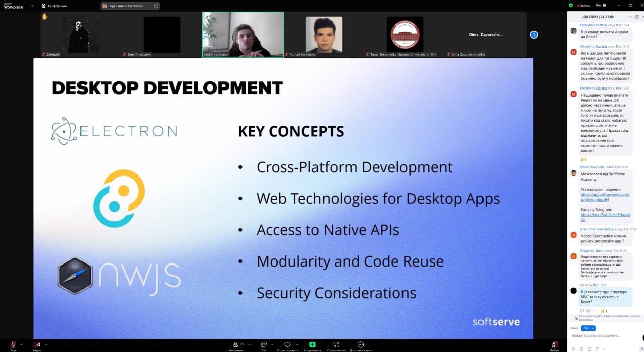This screenshot has height=352, width=644.
Task: Unmute the microphone in the Zoom toolbar
Action: (x=13, y=345)
